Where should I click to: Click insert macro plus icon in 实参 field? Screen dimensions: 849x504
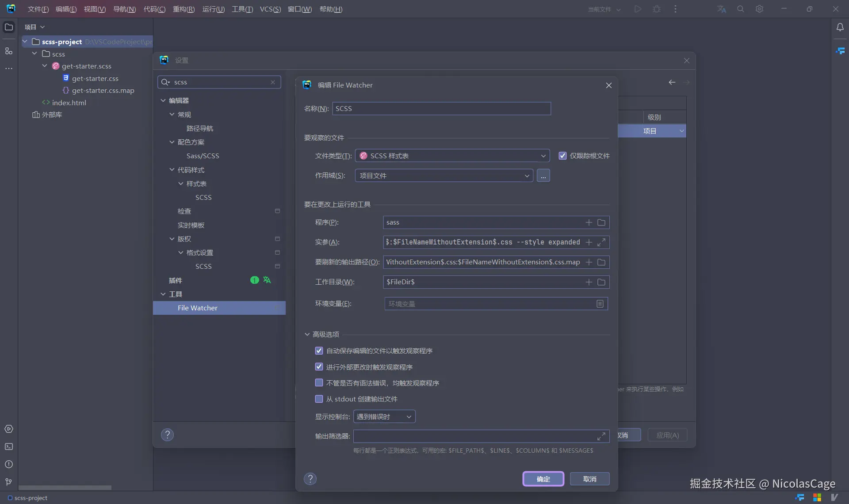click(589, 242)
